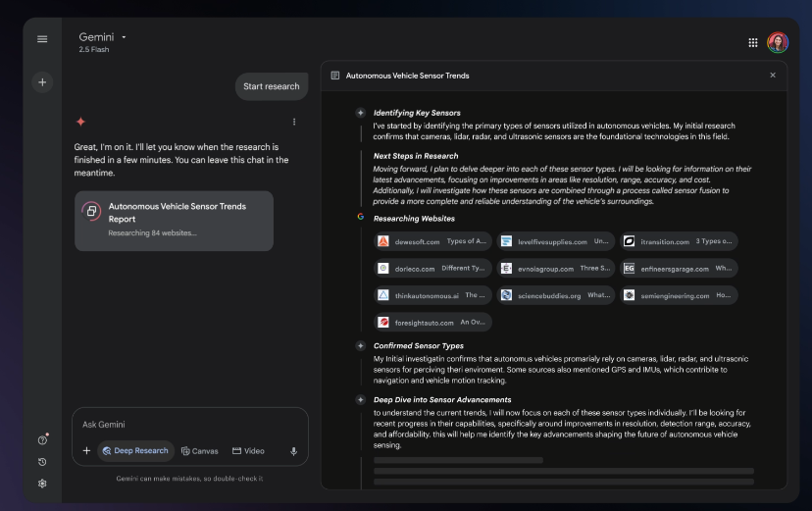This screenshot has height=511, width=812.
Task: Open the levelfivesupplies.com source chip
Action: (x=556, y=241)
